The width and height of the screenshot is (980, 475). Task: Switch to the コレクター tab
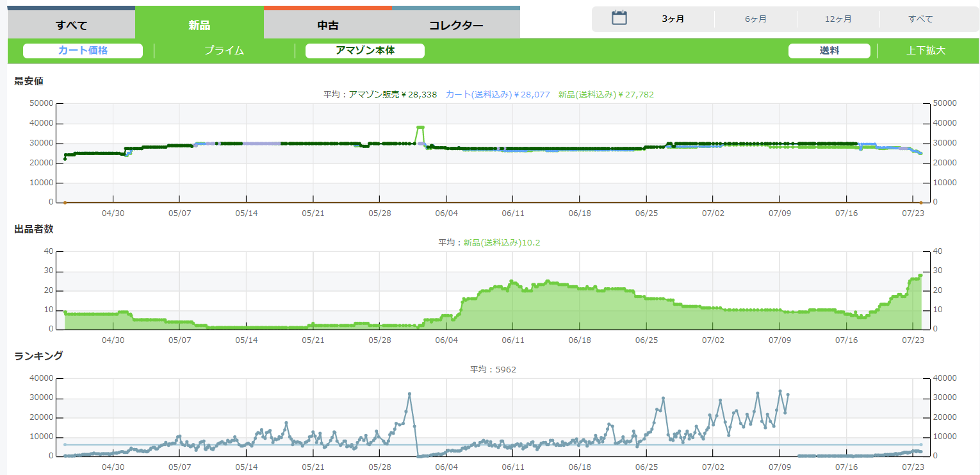(x=455, y=26)
